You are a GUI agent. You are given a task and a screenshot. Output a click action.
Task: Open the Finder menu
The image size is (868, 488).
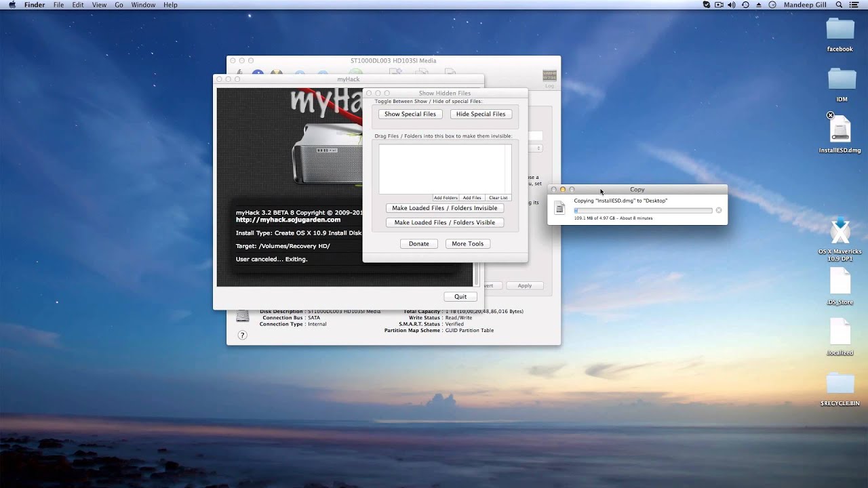(35, 5)
